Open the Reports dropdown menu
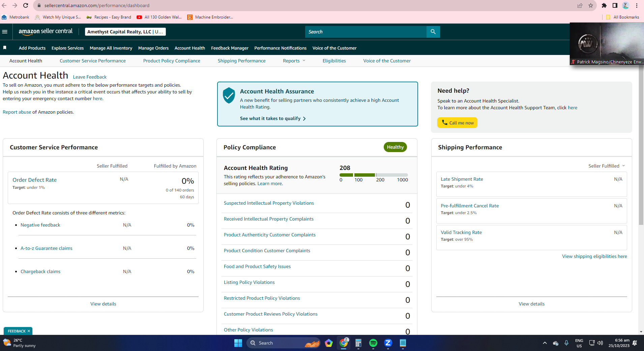This screenshot has width=644, height=351. [294, 61]
